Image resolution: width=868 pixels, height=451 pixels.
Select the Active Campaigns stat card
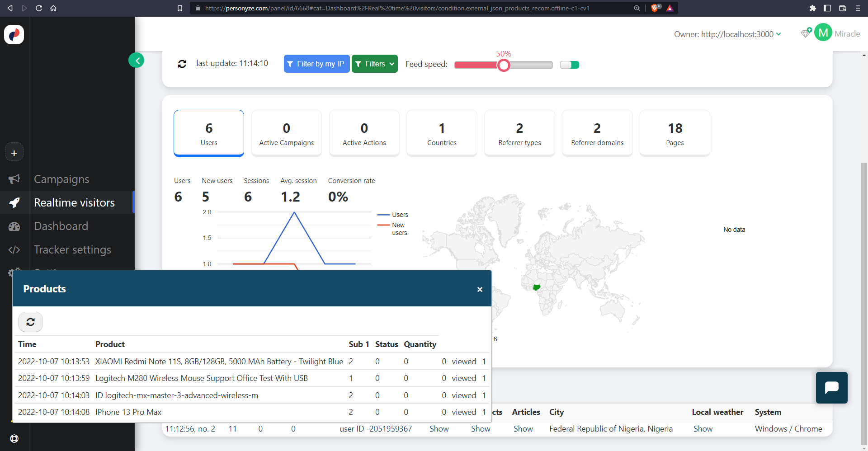287,133
